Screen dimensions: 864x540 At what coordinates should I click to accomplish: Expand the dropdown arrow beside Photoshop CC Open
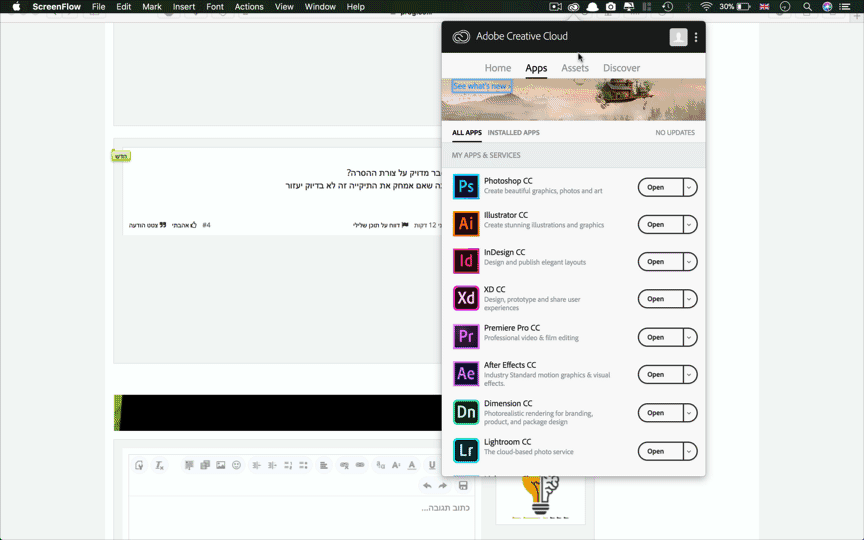point(689,187)
